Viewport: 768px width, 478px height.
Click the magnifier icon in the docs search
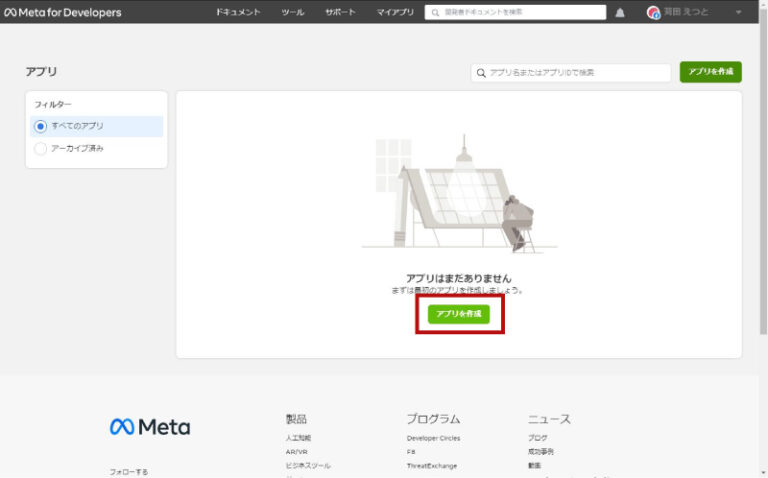click(435, 13)
